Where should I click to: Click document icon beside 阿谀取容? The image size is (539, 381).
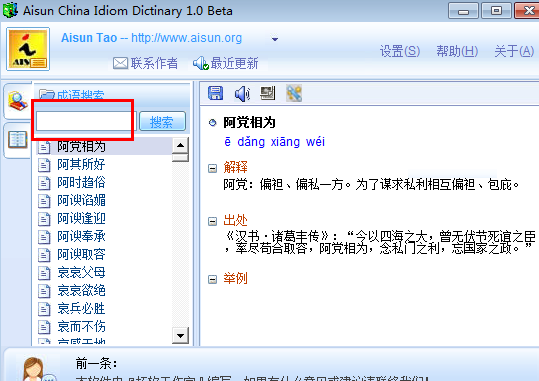click(x=44, y=255)
